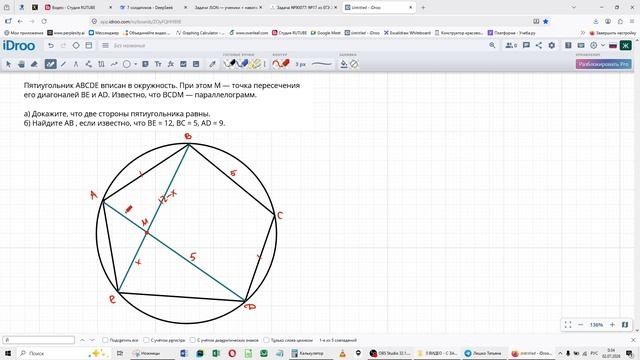Open the shape tool dropdown arrow
The image size is (640, 360).
136,64
